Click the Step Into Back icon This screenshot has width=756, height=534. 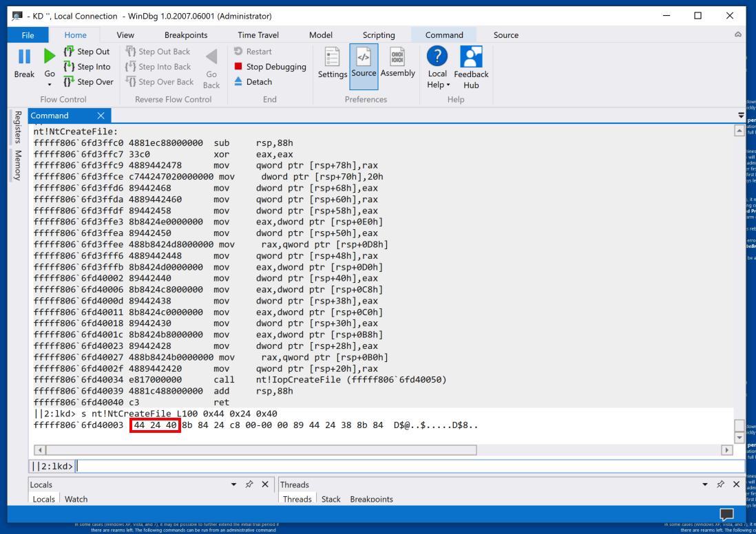pyautogui.click(x=131, y=67)
